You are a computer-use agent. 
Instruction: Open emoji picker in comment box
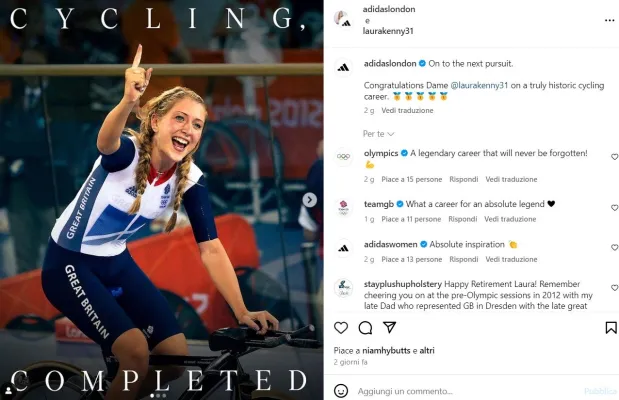(342, 391)
